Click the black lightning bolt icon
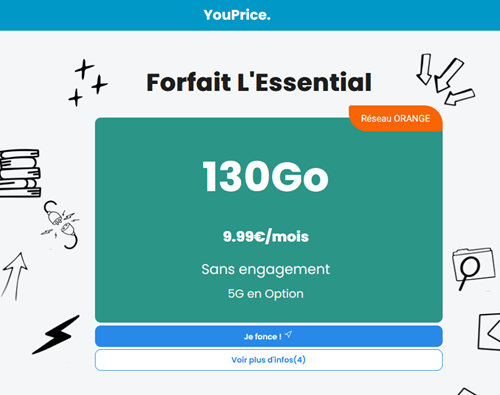The width and height of the screenshot is (500, 395). 56,334
